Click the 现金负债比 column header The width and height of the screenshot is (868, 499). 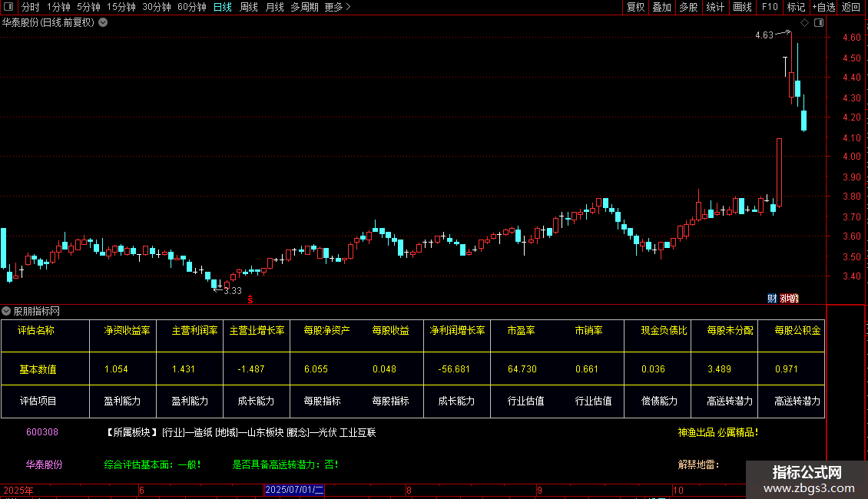pos(664,330)
